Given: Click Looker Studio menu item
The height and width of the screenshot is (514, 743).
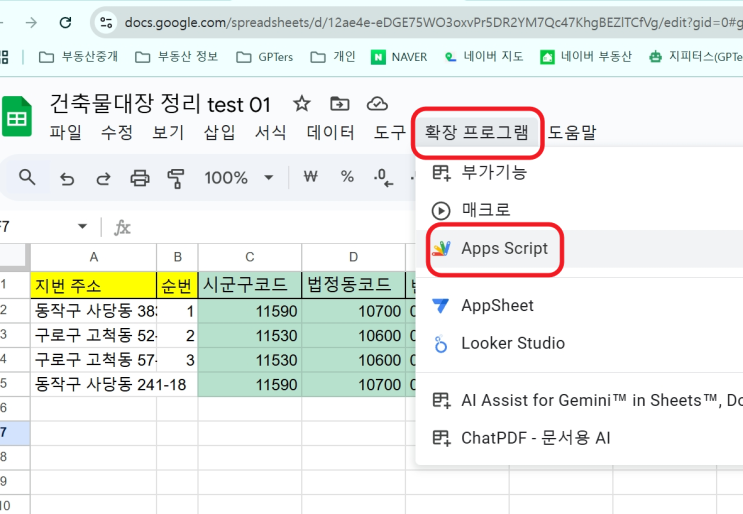Looking at the screenshot, I should (512, 343).
